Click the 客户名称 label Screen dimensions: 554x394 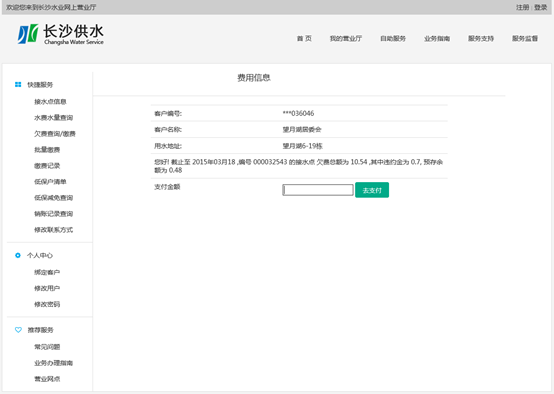[x=168, y=130]
